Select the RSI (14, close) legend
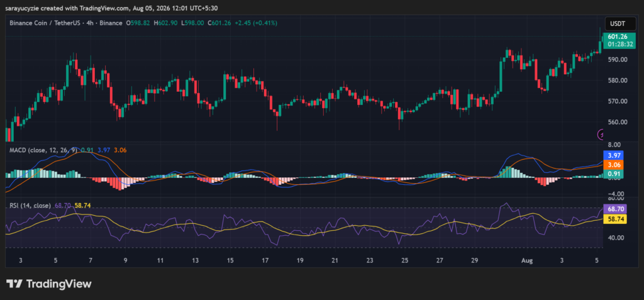The width and height of the screenshot is (644, 300). [30, 205]
